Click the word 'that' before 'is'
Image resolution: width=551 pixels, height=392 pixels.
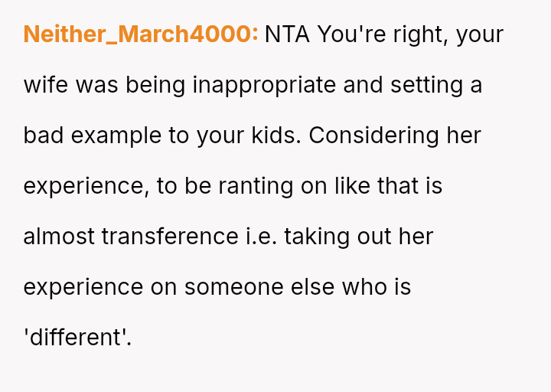click(398, 186)
